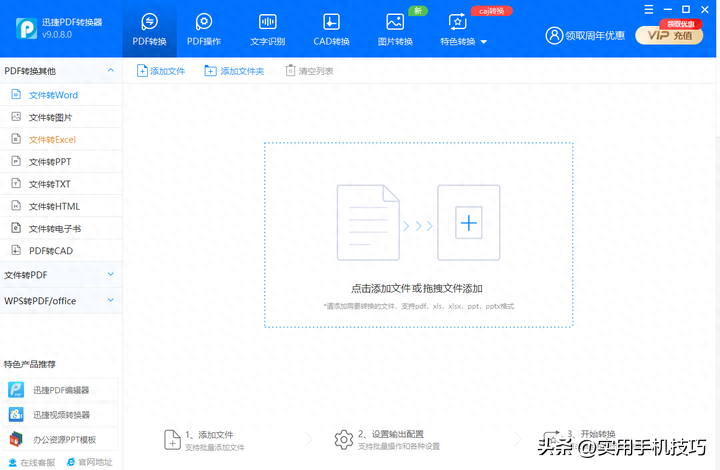Switch to PDF操作 tab
Image resolution: width=720 pixels, height=470 pixels.
tap(204, 29)
